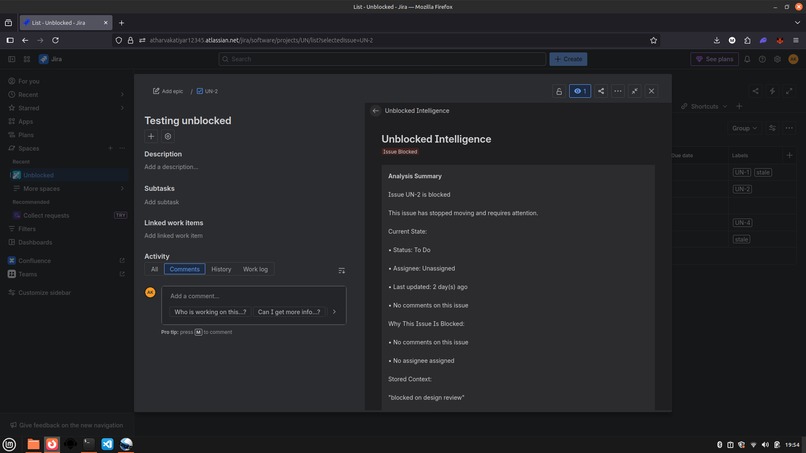Open the user profile avatar in top bar
Image resolution: width=806 pixels, height=453 pixels.
[x=793, y=59]
